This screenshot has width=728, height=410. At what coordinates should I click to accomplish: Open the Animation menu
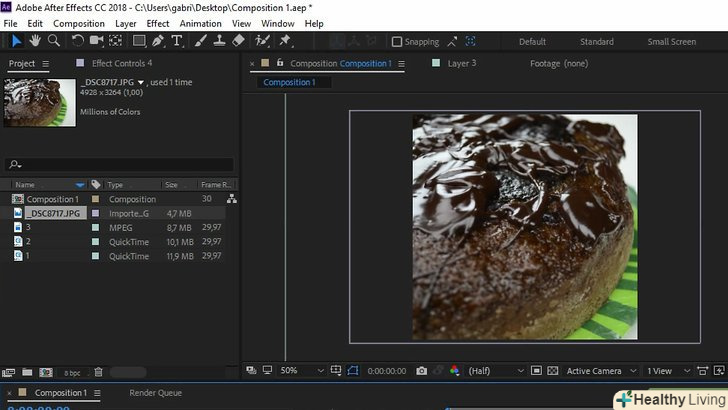pyautogui.click(x=201, y=23)
